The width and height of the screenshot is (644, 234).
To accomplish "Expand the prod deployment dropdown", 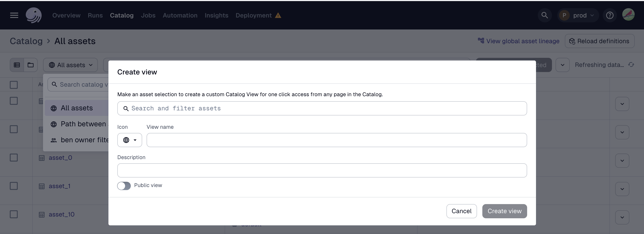I will tap(592, 15).
